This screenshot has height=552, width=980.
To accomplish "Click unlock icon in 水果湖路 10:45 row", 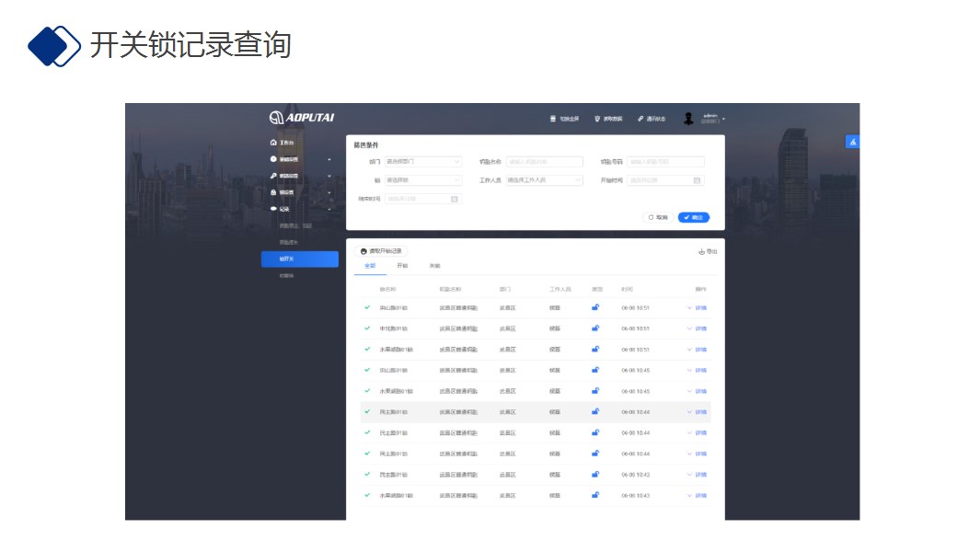I will tap(595, 391).
